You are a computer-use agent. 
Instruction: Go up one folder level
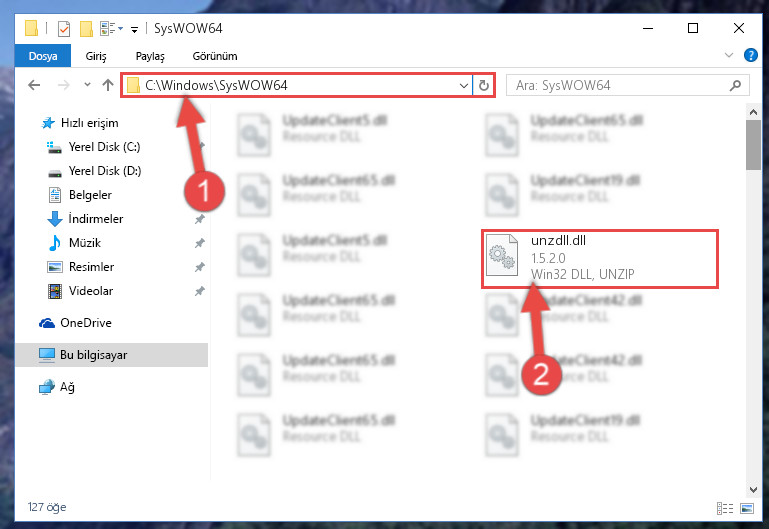108,85
